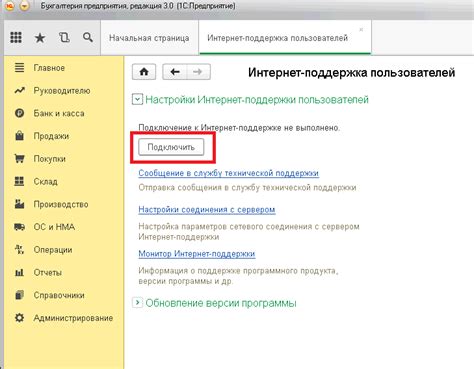Click the Покупки cart icon

click(20, 159)
